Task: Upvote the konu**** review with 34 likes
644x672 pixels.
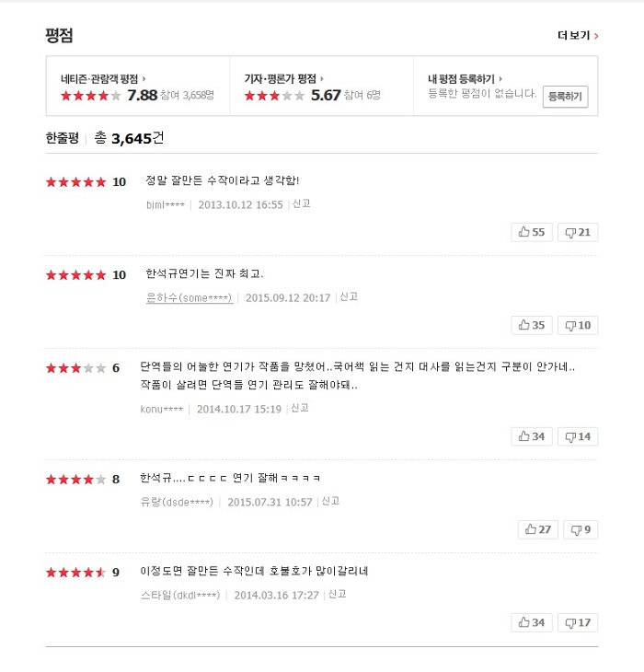Action: (532, 436)
